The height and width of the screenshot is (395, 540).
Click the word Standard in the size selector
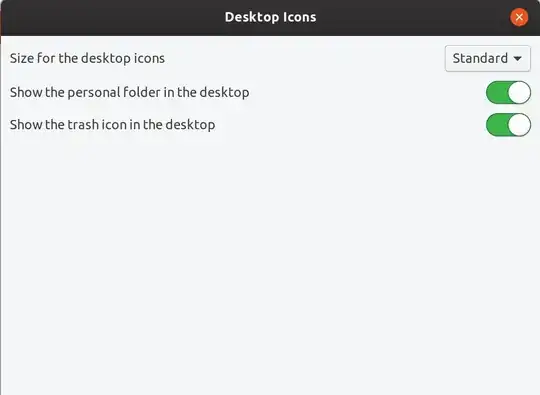coord(480,58)
